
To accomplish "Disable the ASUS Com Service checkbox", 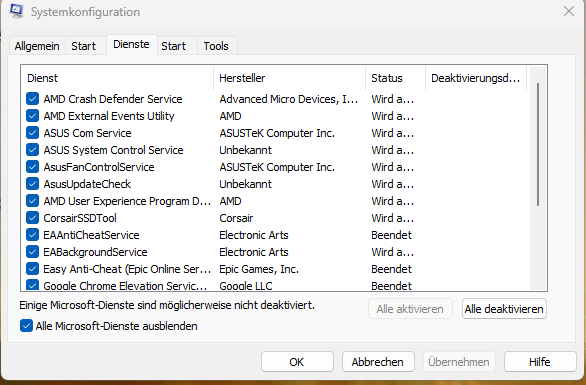I will 33,133.
